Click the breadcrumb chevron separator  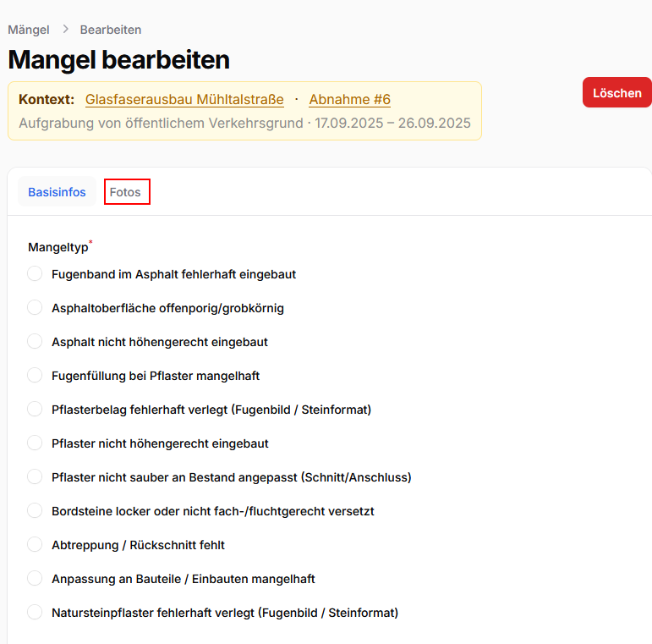tap(65, 30)
